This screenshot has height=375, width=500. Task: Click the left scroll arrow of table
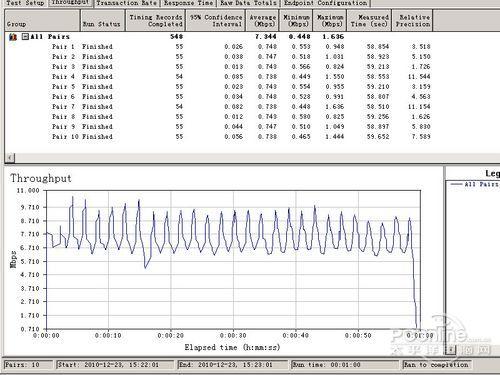click(x=10, y=158)
